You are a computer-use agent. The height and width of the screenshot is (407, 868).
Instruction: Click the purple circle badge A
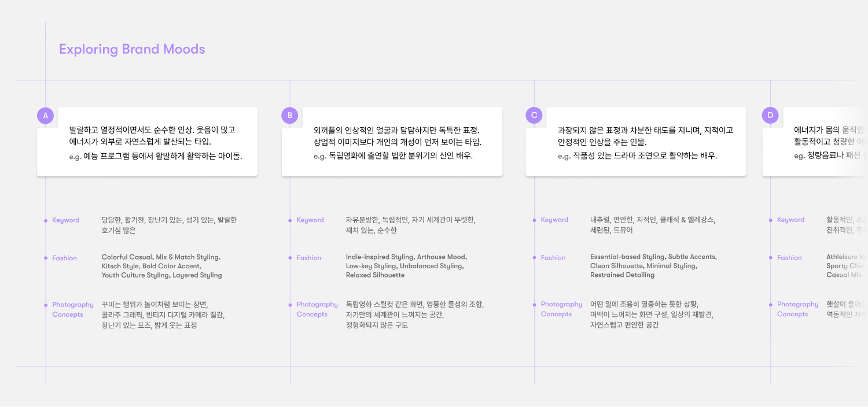tap(46, 115)
